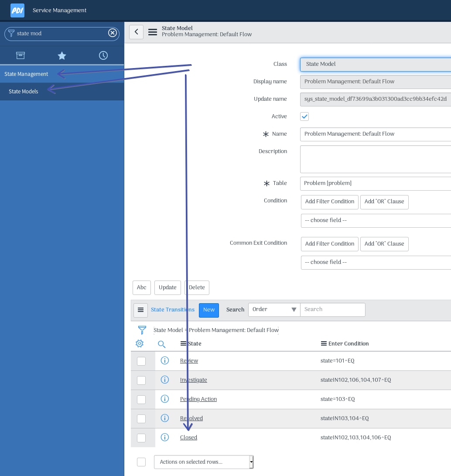Open the choose field dropdown under Condition
The image size is (451, 476).
tap(376, 221)
